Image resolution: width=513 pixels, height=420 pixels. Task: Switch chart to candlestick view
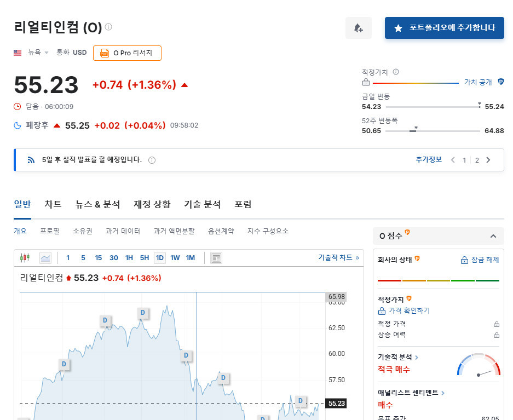coord(25,258)
